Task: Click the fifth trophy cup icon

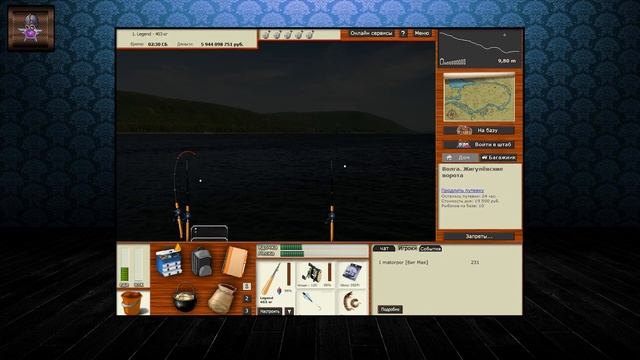Action: [310, 35]
